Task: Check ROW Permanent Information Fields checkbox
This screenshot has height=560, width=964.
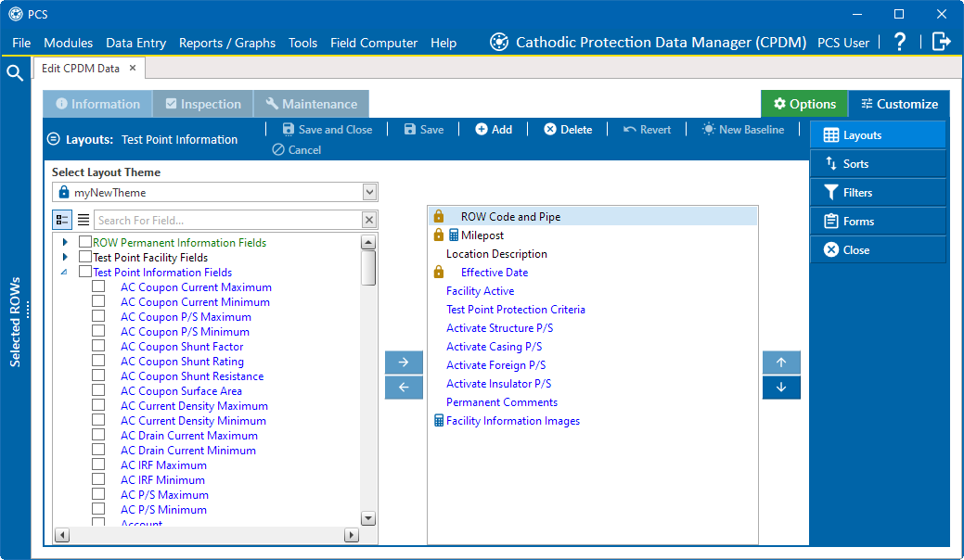Action: (84, 242)
